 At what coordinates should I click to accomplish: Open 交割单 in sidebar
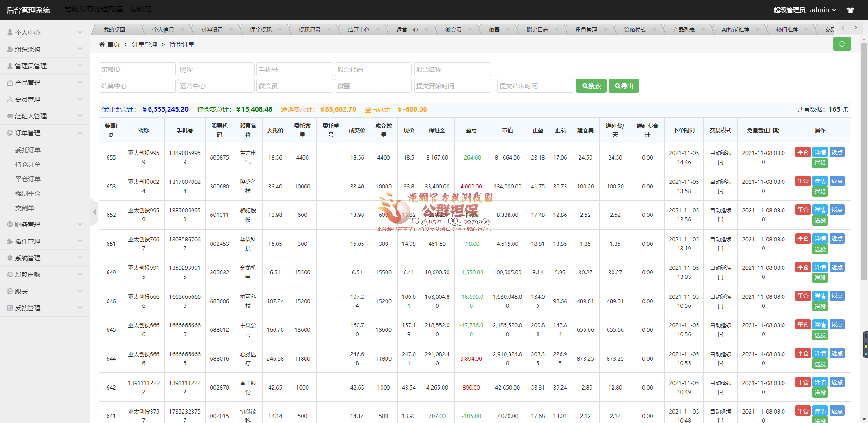tap(25, 207)
